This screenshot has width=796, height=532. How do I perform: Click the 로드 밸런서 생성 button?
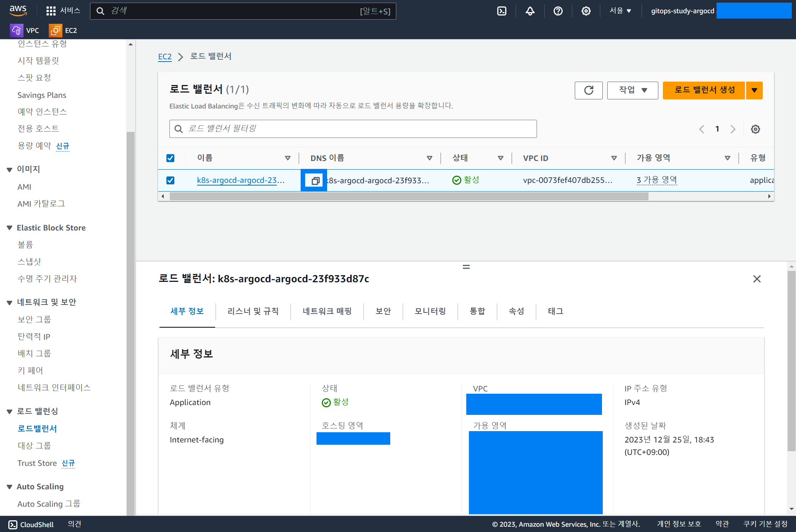click(x=704, y=90)
